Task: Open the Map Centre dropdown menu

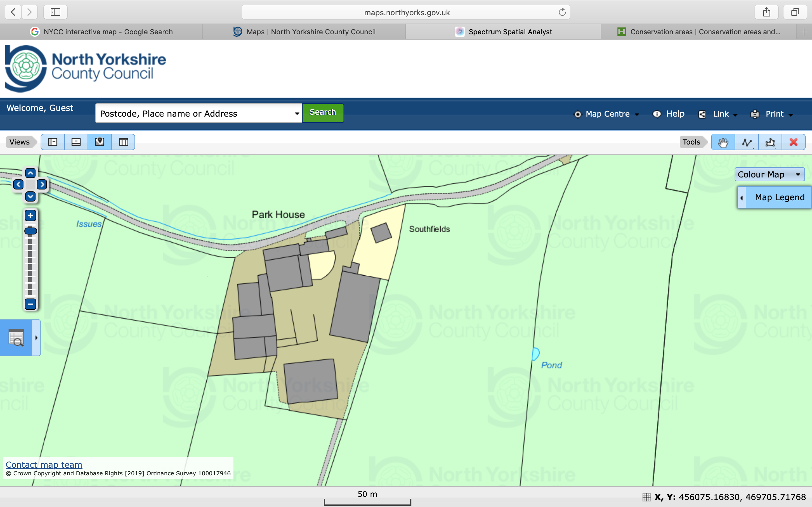Action: [607, 114]
